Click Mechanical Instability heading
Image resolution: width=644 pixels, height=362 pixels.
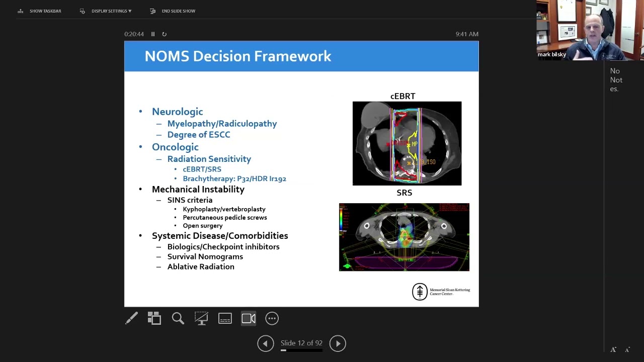click(x=198, y=189)
